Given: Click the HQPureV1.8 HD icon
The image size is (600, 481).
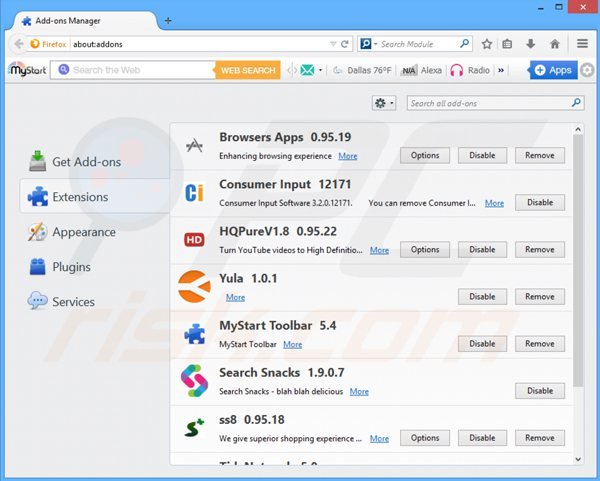Looking at the screenshot, I should pyautogui.click(x=194, y=240).
